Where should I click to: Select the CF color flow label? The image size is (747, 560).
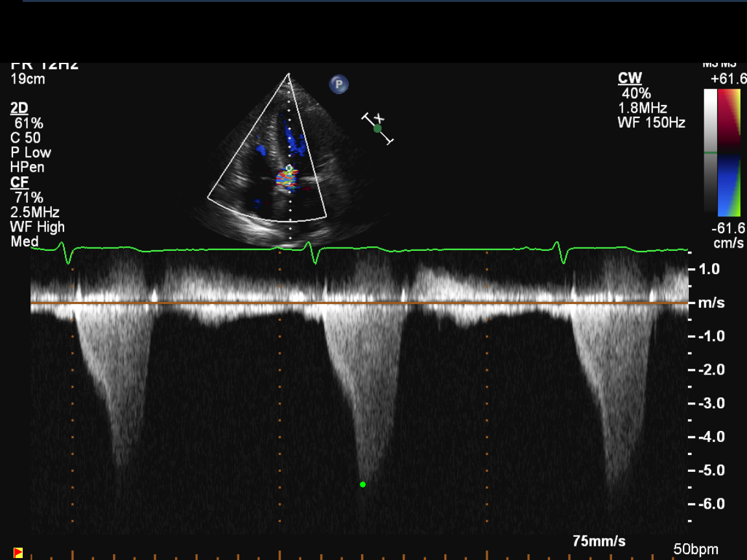[x=19, y=183]
